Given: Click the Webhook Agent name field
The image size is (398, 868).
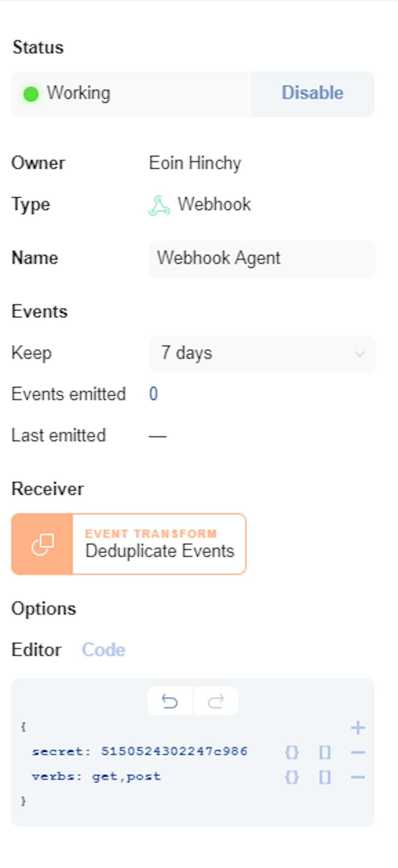Looking at the screenshot, I should (x=262, y=258).
